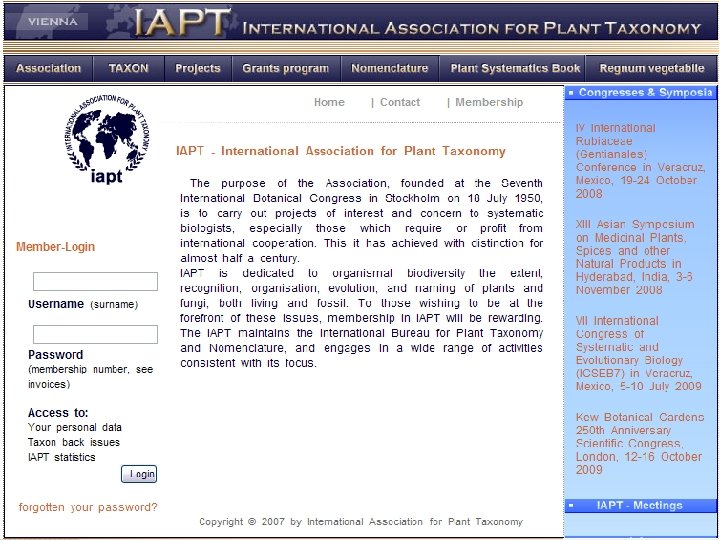
Task: Open the Projects menu
Action: pyautogui.click(x=198, y=68)
